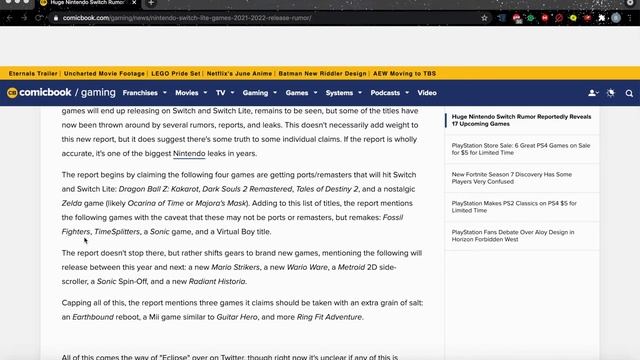This screenshot has height=360, width=640.
Task: Click the first blue extension icon after the star
Action: point(502,18)
